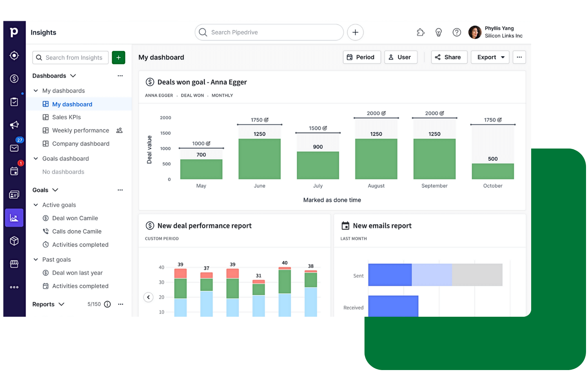588x392 pixels.
Task: Open Activities calendar icon with 1 badge
Action: coord(14,171)
